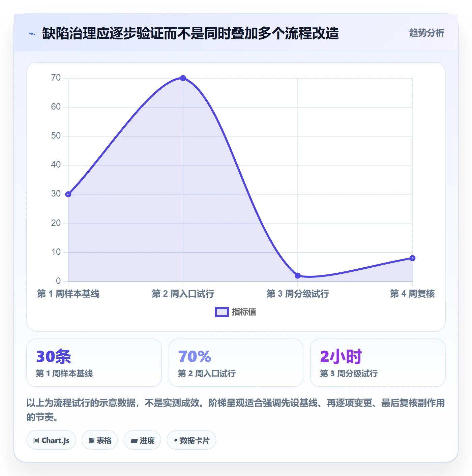472x476 pixels.
Task: Click the square icon in Chart.js chip
Action: point(36,441)
